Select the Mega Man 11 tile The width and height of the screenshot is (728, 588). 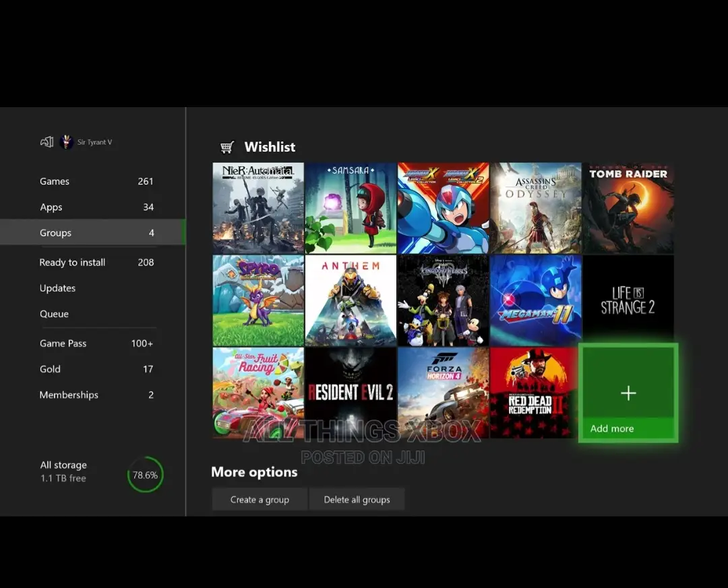536,300
